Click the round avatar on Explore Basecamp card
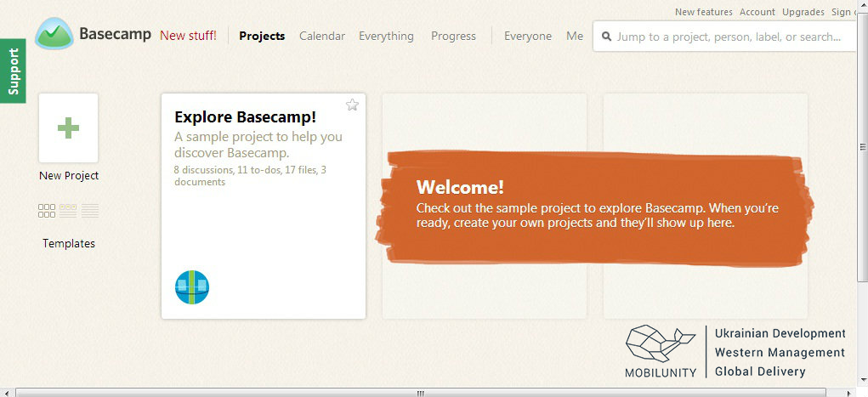 [x=192, y=286]
